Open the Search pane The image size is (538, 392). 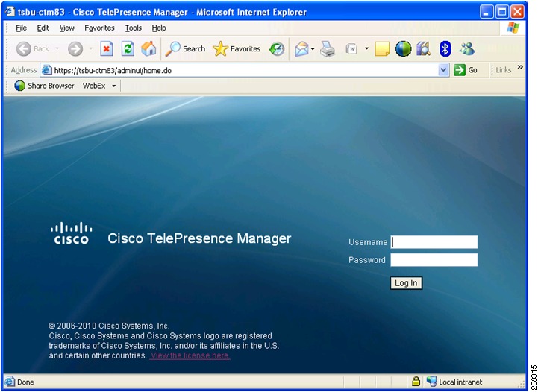(x=185, y=49)
